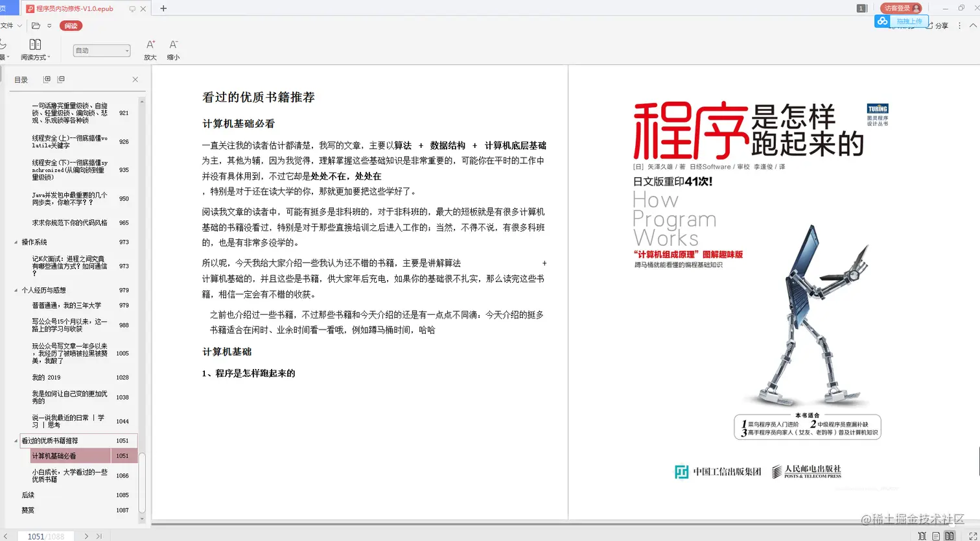Click the red 阅读 button
The height and width of the screenshot is (541, 980).
click(71, 26)
